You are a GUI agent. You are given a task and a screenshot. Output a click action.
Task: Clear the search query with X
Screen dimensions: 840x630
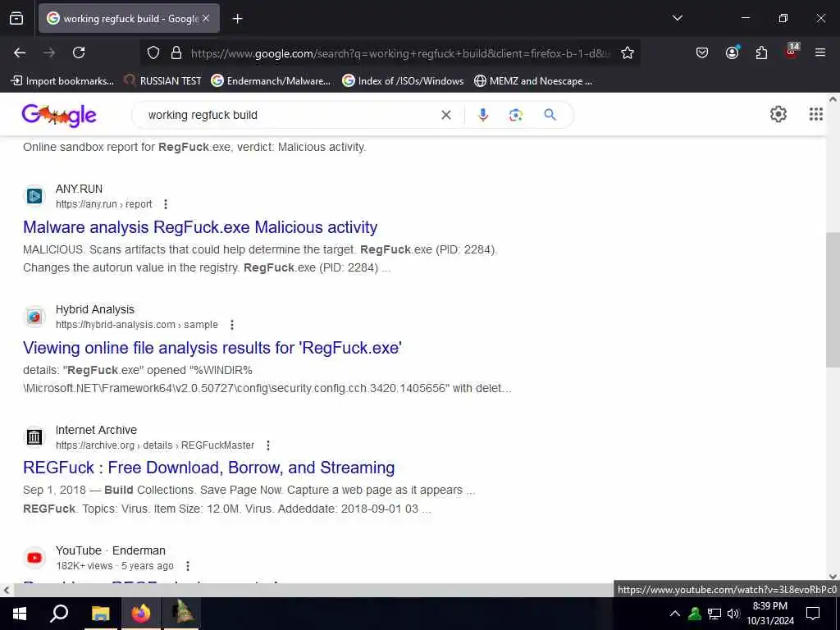tap(445, 115)
